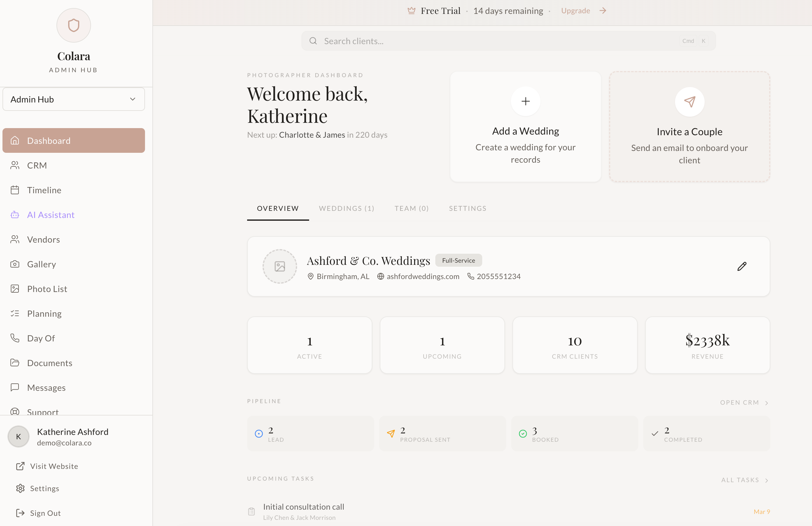The image size is (812, 526).
Task: Click the Invite a Couple card
Action: 690,127
